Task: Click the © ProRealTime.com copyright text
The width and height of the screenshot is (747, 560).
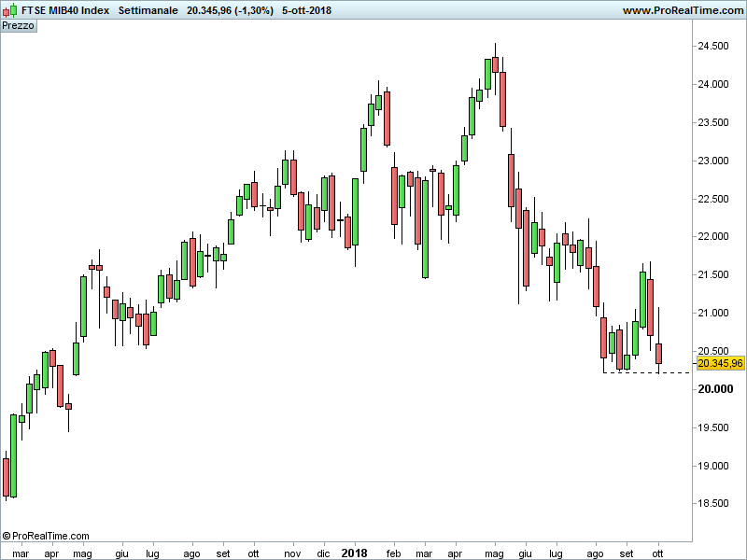Action: click(46, 536)
